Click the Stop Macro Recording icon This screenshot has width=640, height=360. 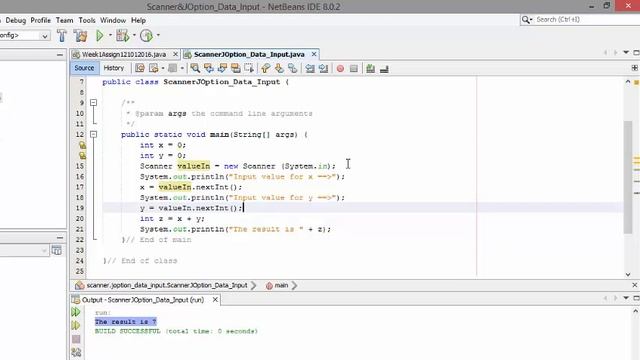(353, 69)
